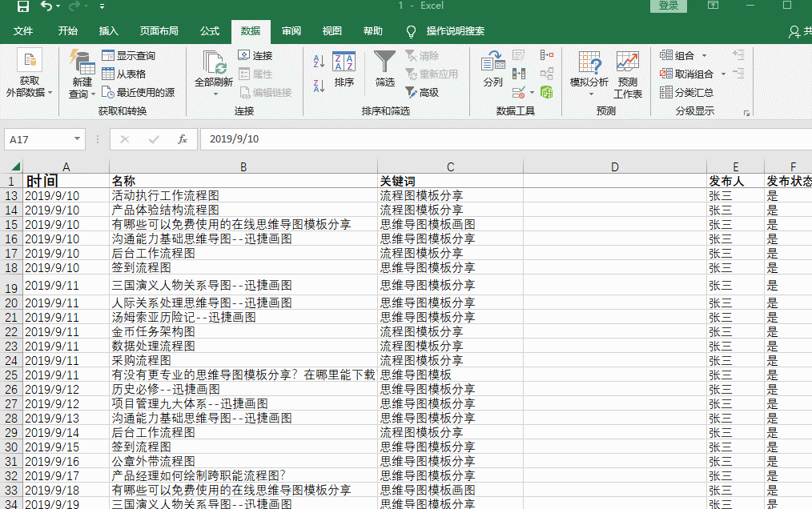Viewport: 812px width, 509px height.
Task: Open the What-If Analysis button
Action: click(x=589, y=73)
